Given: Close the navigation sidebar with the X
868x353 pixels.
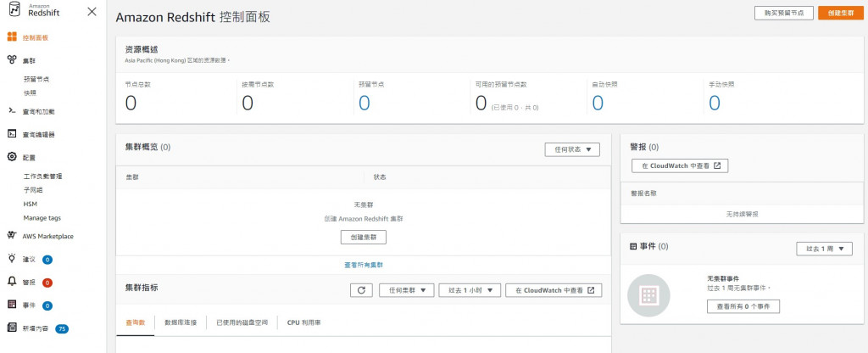Looking at the screenshot, I should coord(92,11).
